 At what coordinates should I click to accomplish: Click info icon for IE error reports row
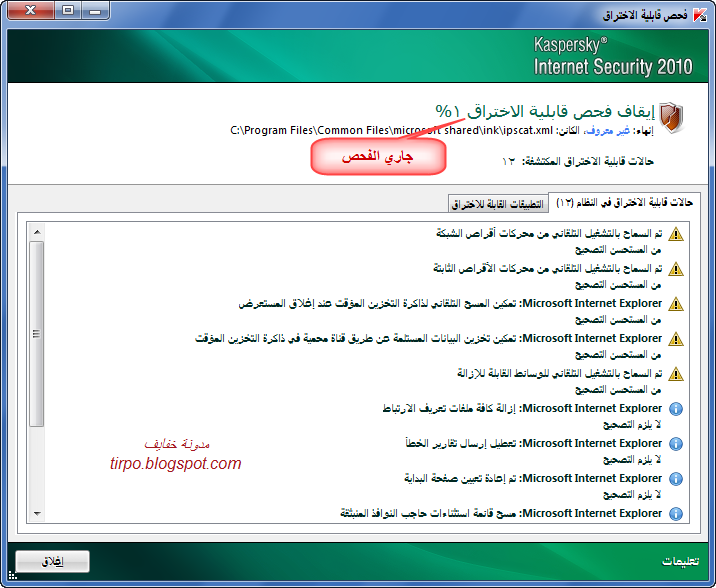click(x=676, y=444)
